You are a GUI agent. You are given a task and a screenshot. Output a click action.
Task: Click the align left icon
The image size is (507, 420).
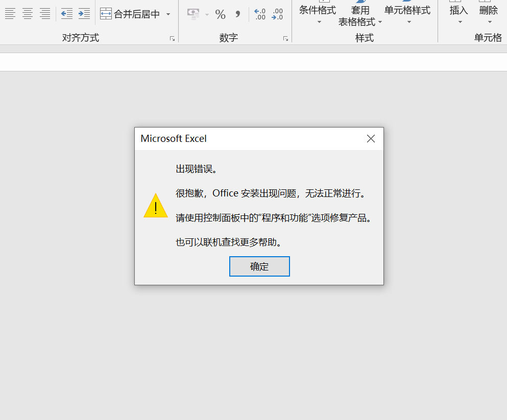tap(10, 14)
